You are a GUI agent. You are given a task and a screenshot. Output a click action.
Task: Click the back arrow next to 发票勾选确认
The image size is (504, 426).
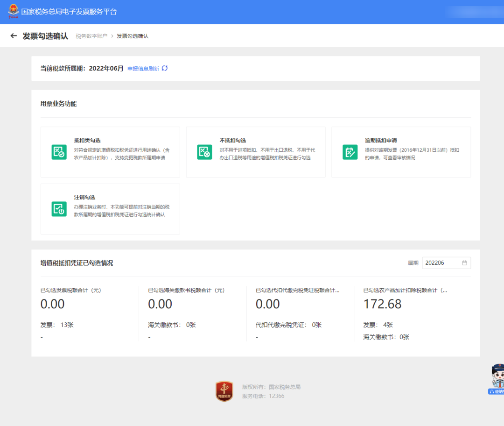14,36
